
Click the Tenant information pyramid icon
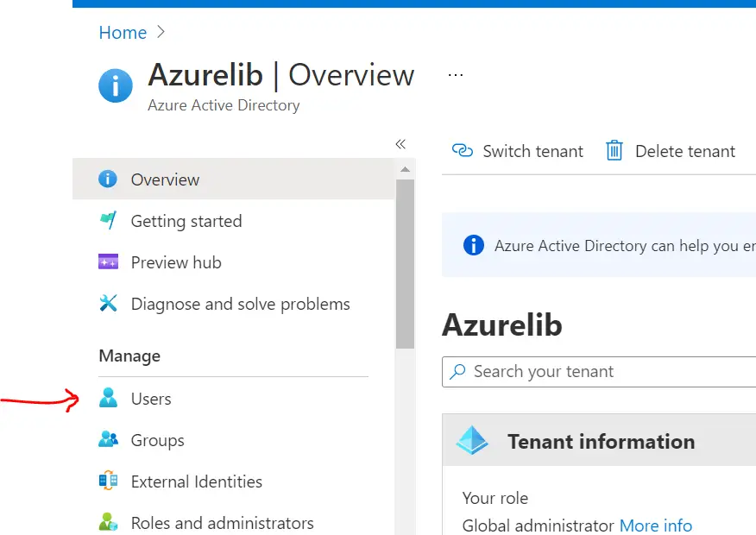click(x=472, y=441)
